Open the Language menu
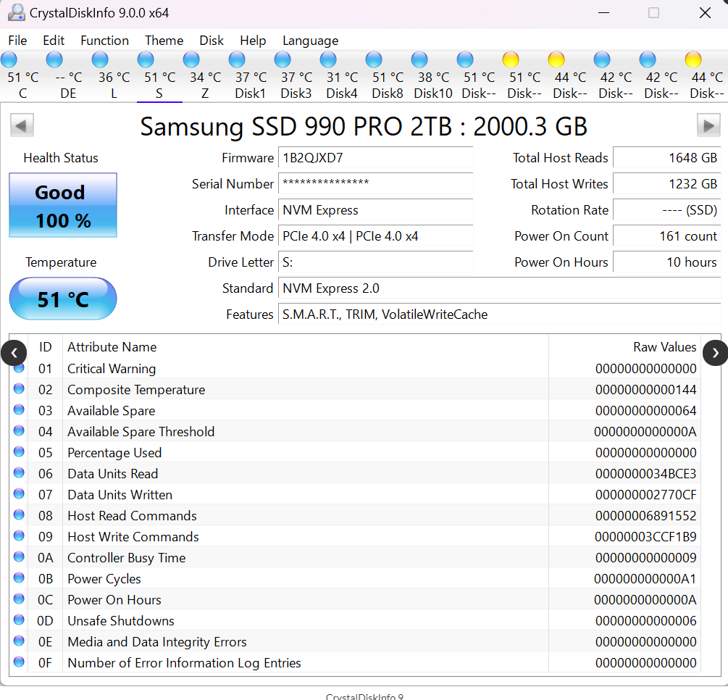 [310, 41]
